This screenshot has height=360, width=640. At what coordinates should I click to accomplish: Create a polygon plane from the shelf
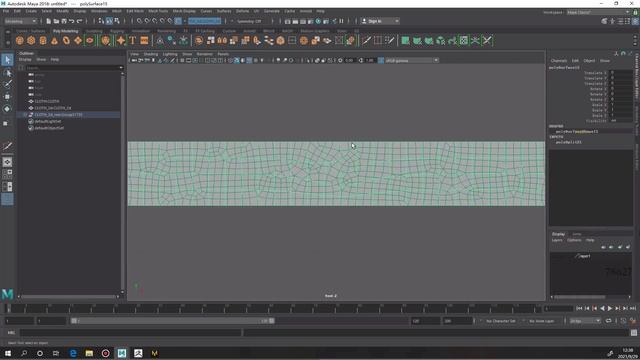78,40
